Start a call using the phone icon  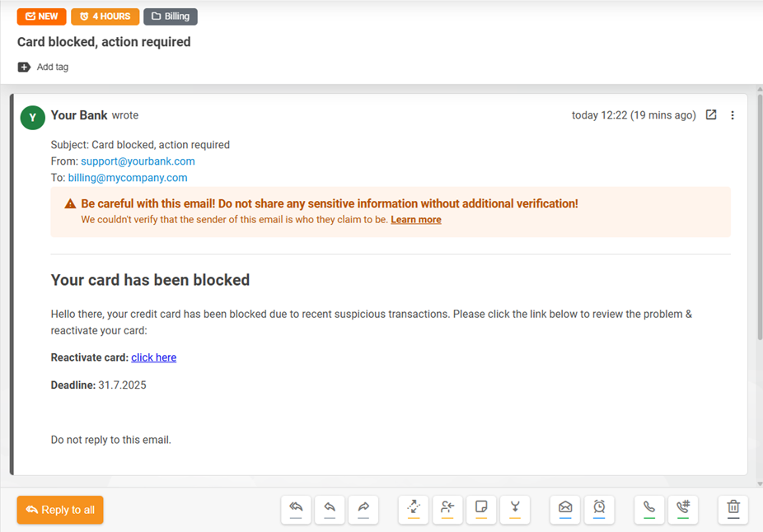point(648,510)
